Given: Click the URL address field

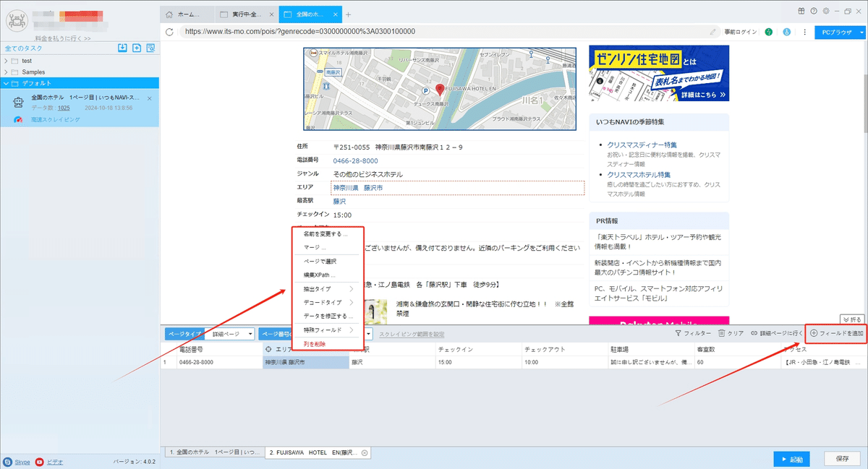Looking at the screenshot, I should [441, 32].
